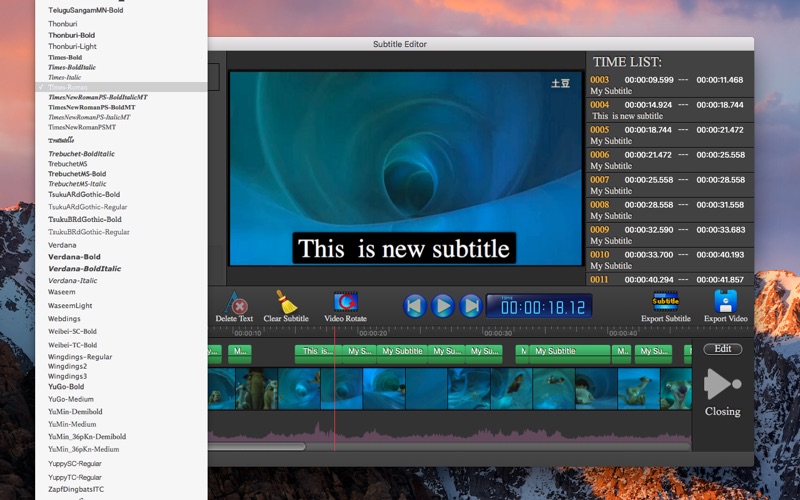Viewport: 800px width, 500px height.
Task: Click the Clear Subtitle broom icon
Action: [286, 302]
